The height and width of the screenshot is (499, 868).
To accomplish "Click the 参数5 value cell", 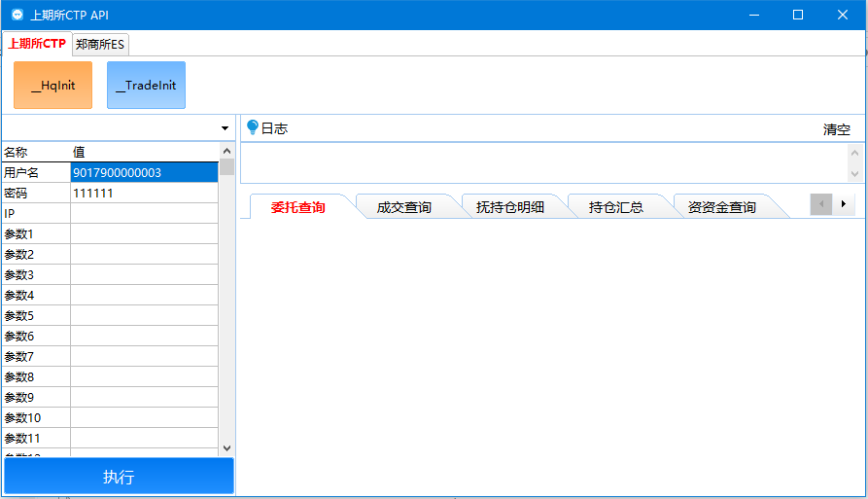I will point(144,316).
